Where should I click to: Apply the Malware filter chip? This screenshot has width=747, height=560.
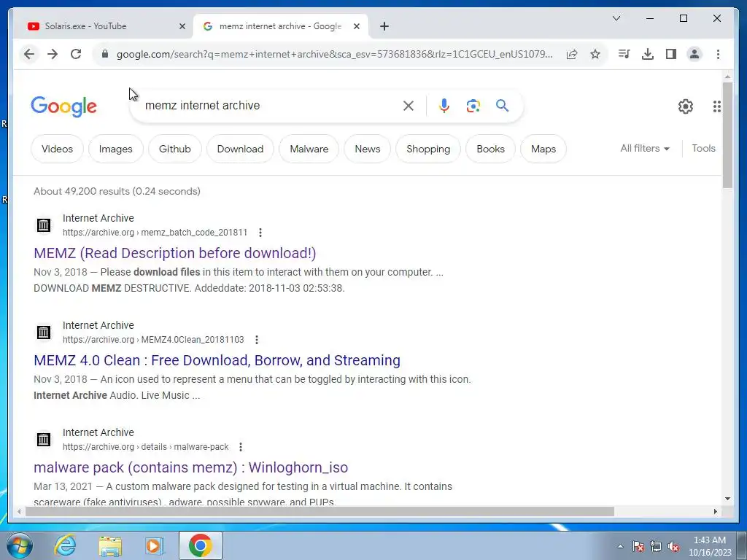(x=309, y=149)
